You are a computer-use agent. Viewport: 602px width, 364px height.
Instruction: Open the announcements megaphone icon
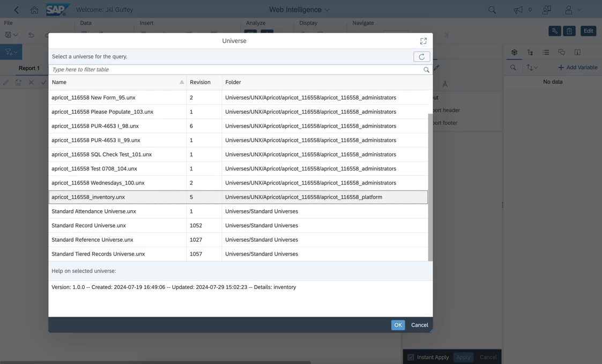518,10
